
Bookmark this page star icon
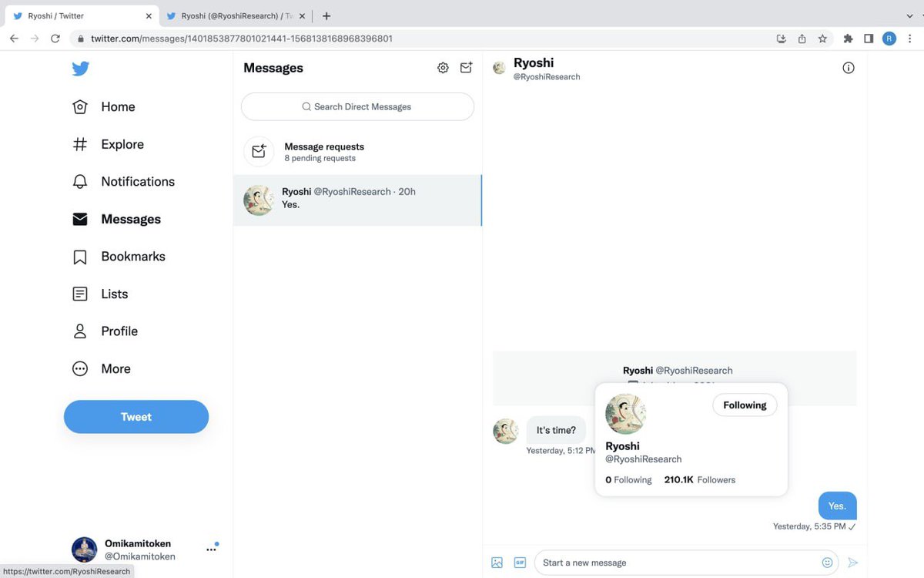pyautogui.click(x=822, y=39)
